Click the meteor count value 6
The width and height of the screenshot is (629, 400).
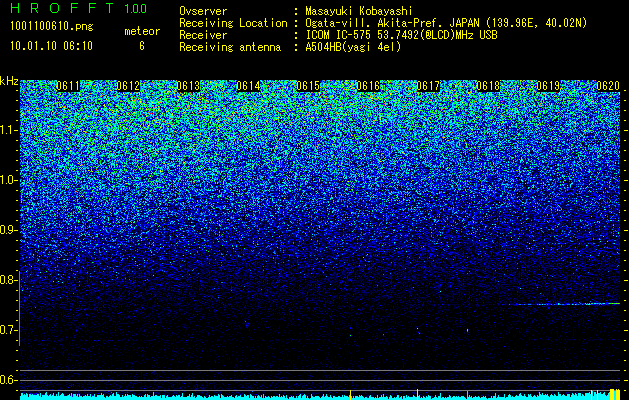(142, 46)
